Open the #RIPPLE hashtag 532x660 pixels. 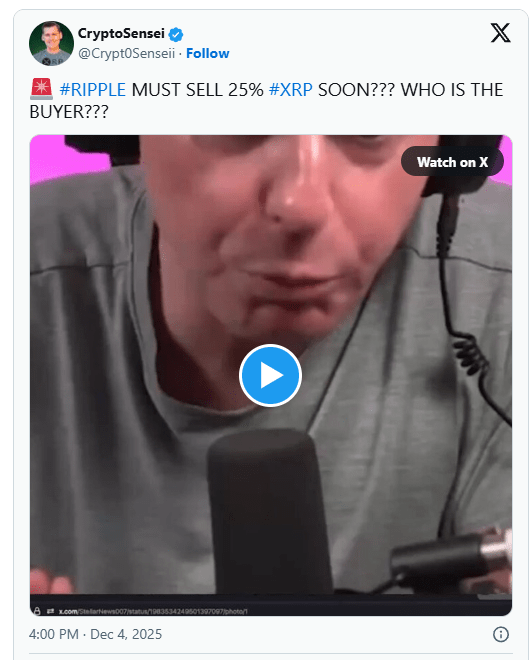(93, 90)
